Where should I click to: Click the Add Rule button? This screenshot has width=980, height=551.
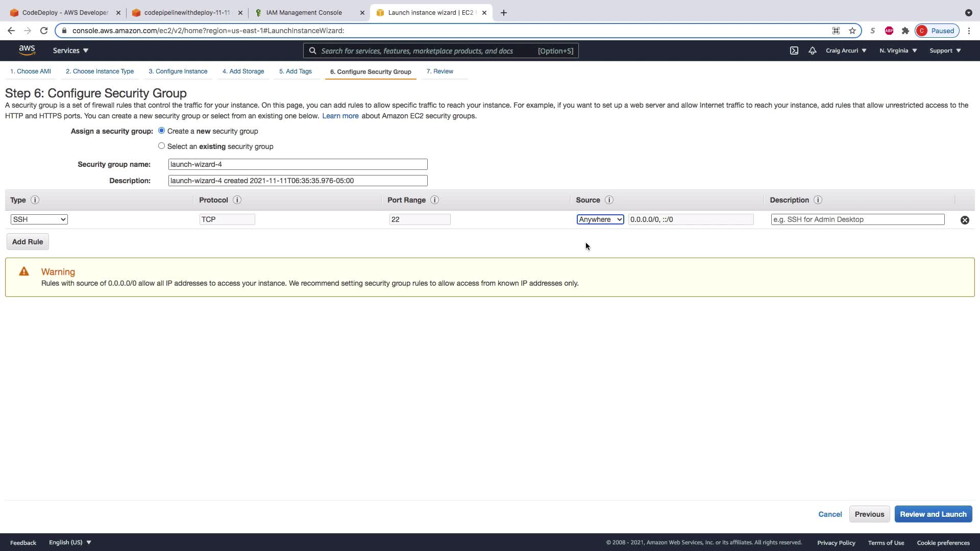click(28, 242)
